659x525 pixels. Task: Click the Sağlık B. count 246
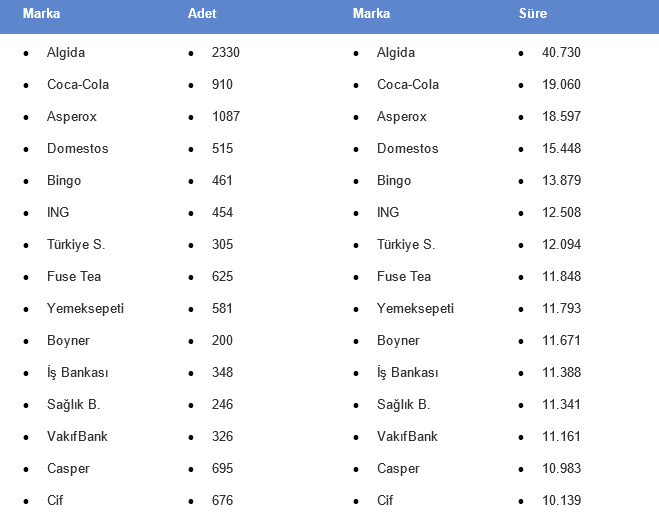click(222, 404)
